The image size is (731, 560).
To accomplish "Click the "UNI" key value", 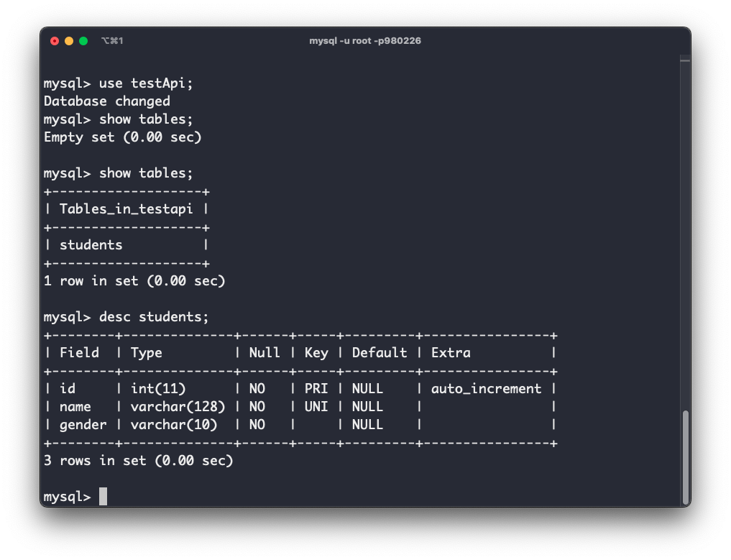I will [316, 407].
